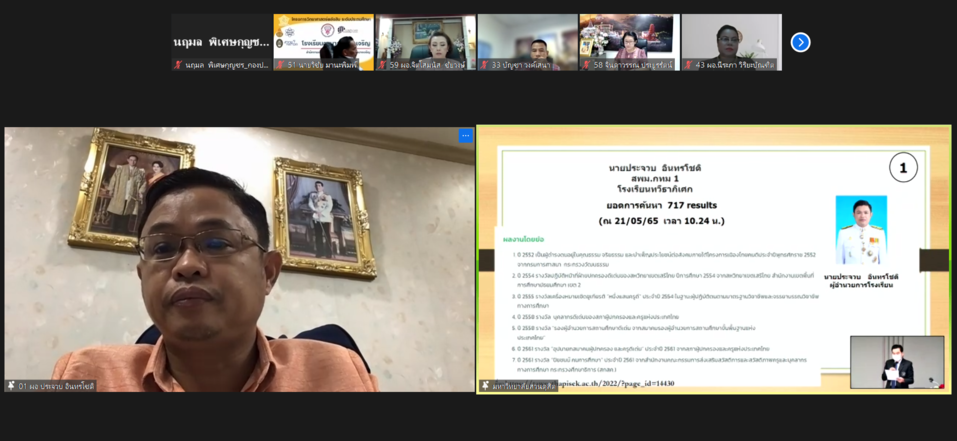Click muted mic icon of participant 58

(x=586, y=65)
